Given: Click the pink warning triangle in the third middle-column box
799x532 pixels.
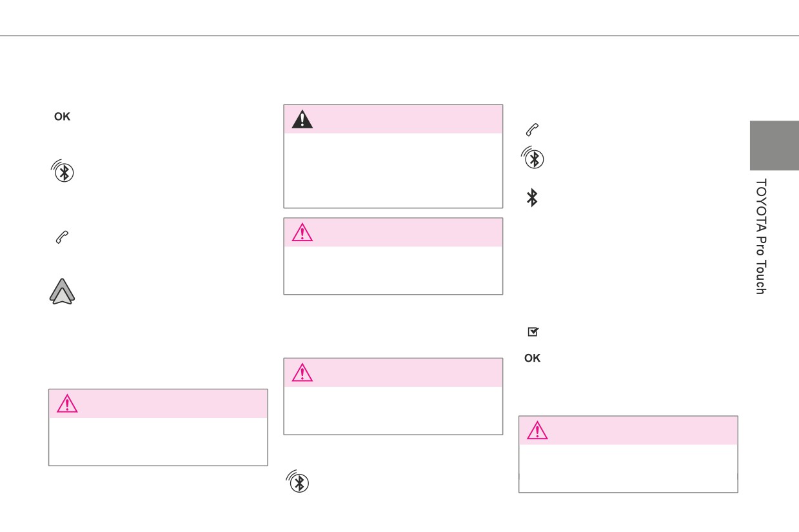Looking at the screenshot, I should 302,373.
